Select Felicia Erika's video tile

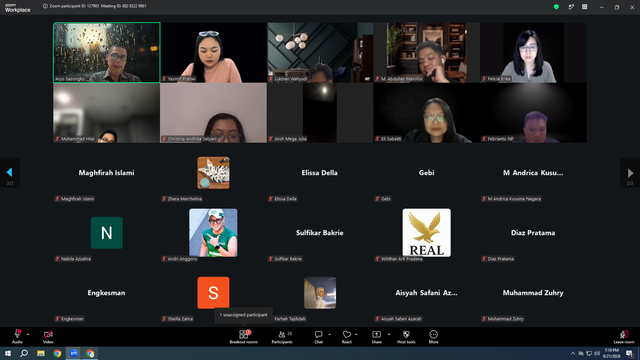pyautogui.click(x=533, y=53)
